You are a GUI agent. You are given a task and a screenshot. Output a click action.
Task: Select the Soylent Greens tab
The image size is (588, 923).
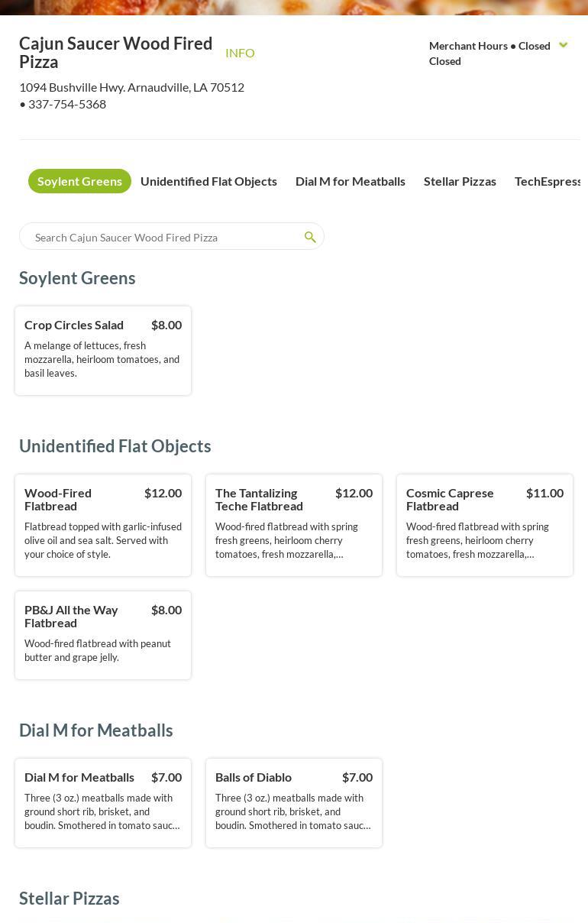pyautogui.click(x=79, y=181)
